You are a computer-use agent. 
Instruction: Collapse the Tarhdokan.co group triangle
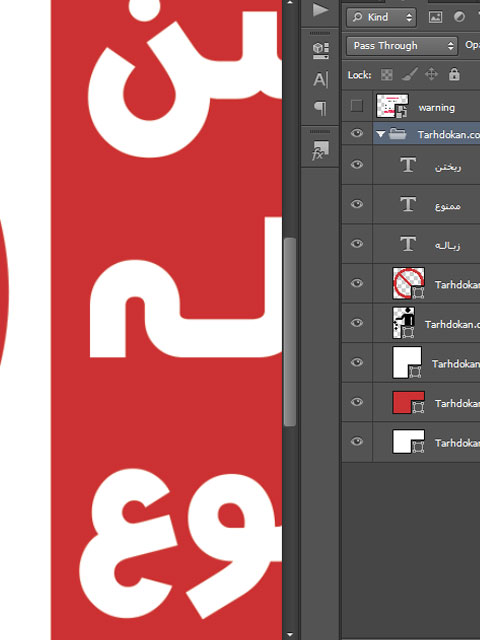(380, 134)
